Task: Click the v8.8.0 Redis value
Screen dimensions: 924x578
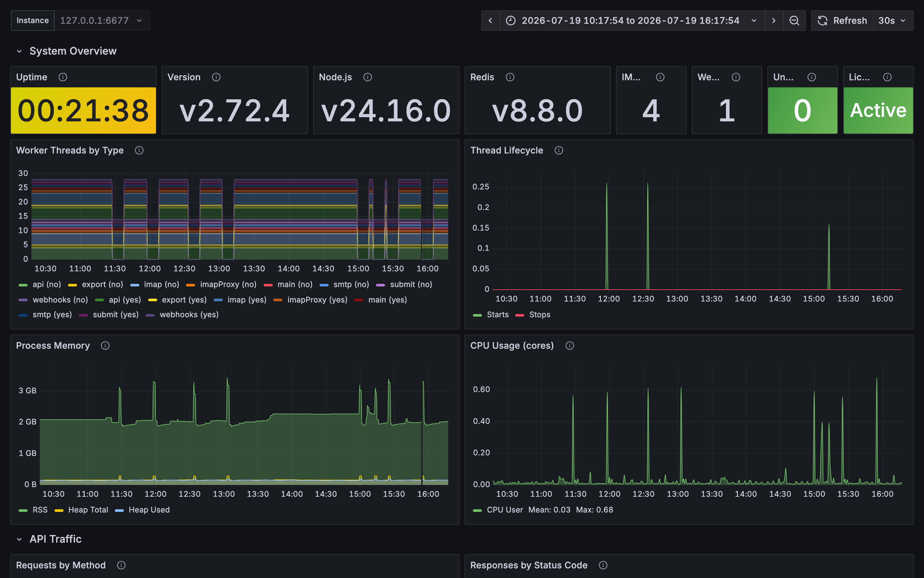Action: (538, 111)
